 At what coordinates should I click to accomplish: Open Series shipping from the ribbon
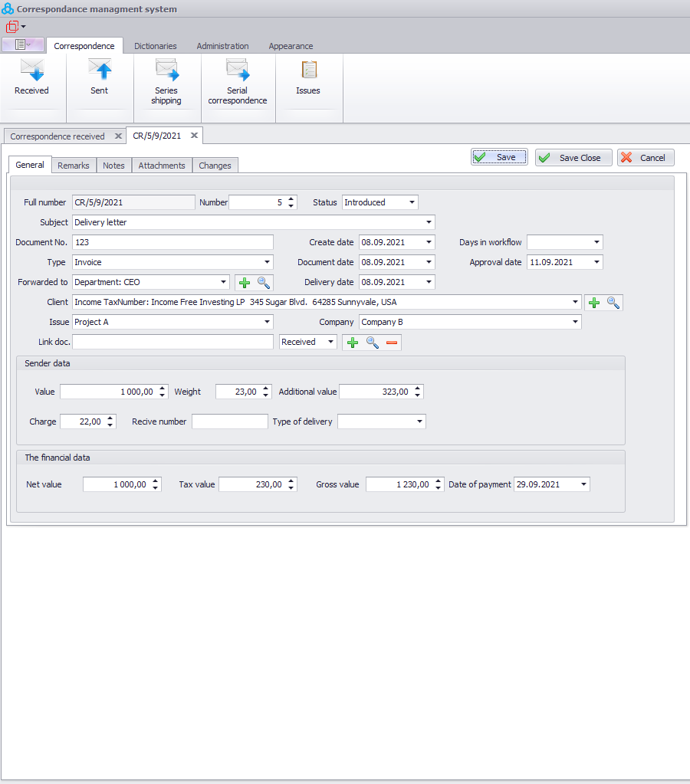(x=166, y=71)
